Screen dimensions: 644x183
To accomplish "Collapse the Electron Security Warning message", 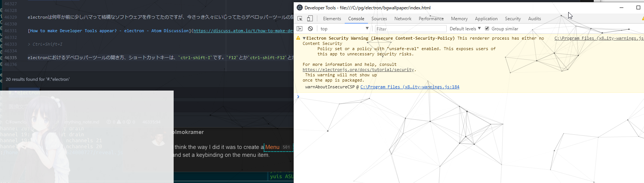I will click(304, 38).
